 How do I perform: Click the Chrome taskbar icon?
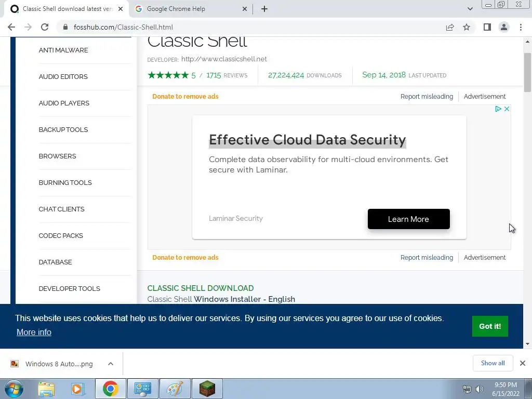pos(110,389)
